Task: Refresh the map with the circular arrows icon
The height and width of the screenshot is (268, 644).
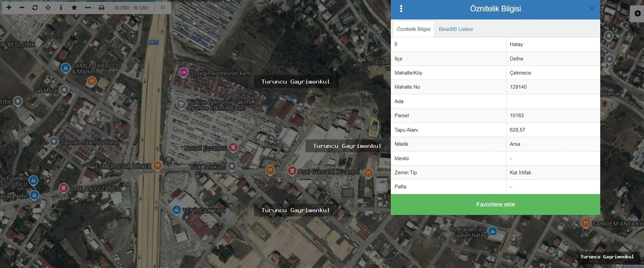Action: tap(35, 8)
